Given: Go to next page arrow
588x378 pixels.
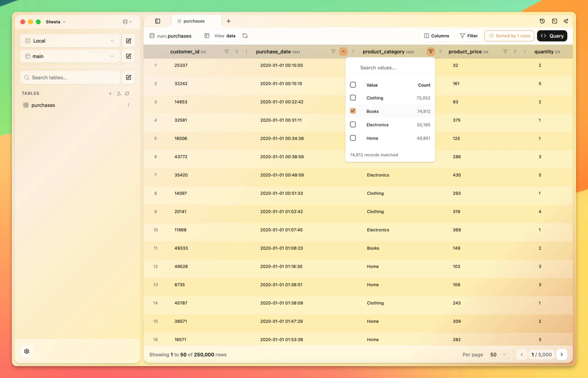Looking at the screenshot, I should tap(562, 354).
